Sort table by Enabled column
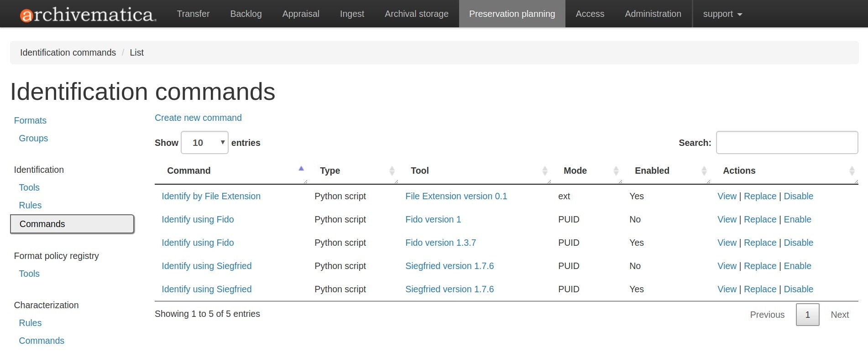Viewport: 868px width, 357px height. (652, 171)
